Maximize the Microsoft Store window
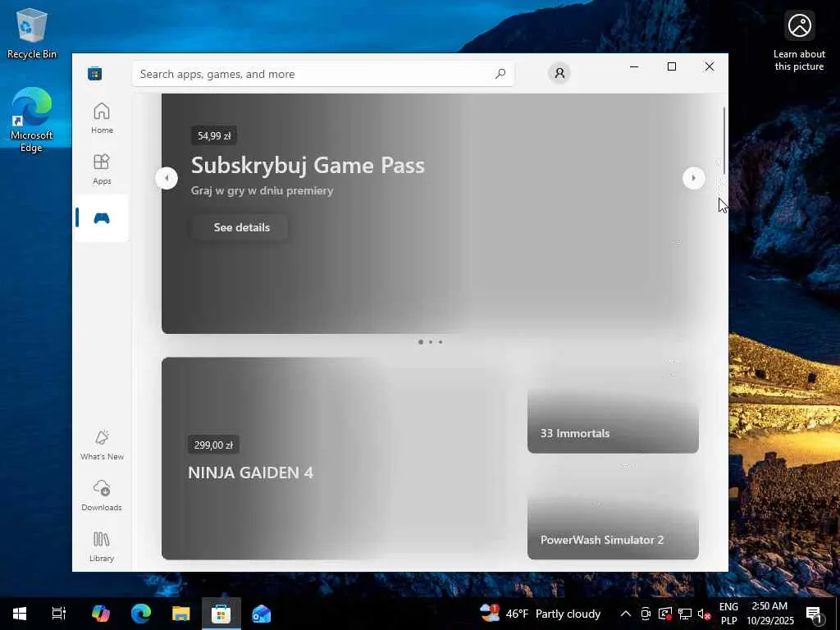 point(672,66)
